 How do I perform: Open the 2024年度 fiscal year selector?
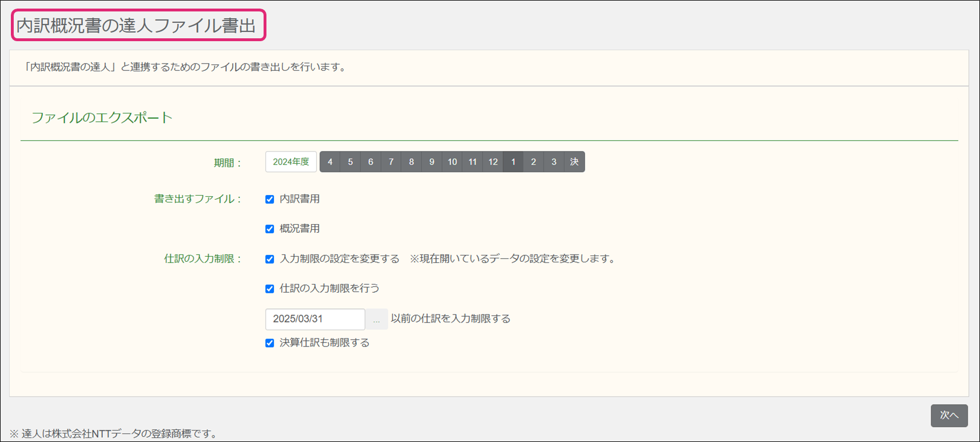coord(291,162)
